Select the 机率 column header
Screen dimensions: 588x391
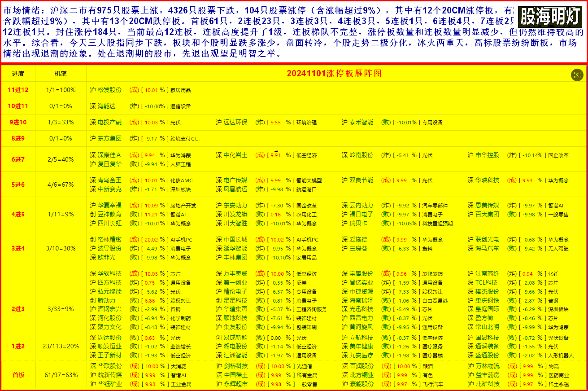click(x=61, y=74)
